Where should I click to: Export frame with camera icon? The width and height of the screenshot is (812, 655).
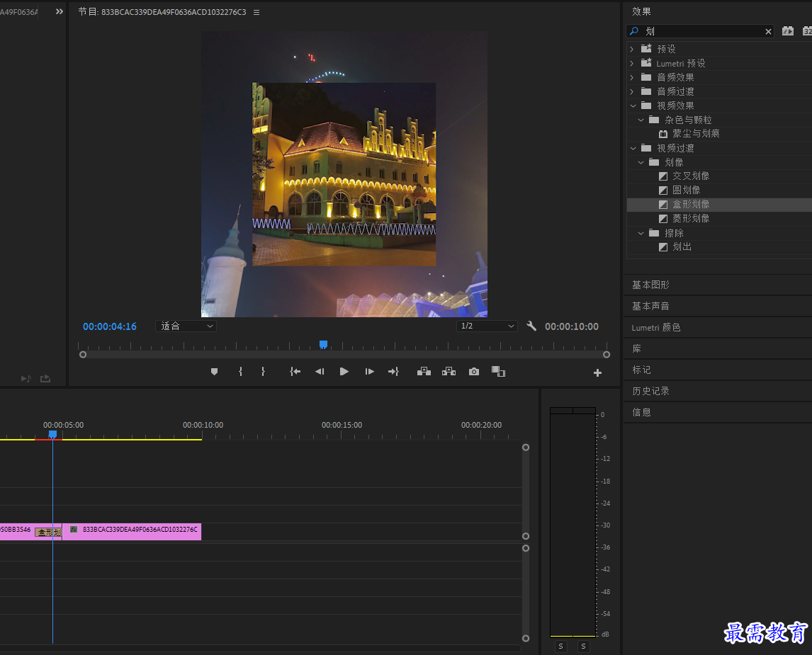coord(474,372)
